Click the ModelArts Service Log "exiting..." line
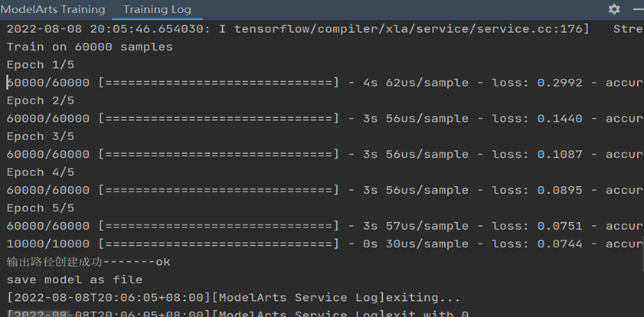Viewport: 644px width, 317px height. 234,297
